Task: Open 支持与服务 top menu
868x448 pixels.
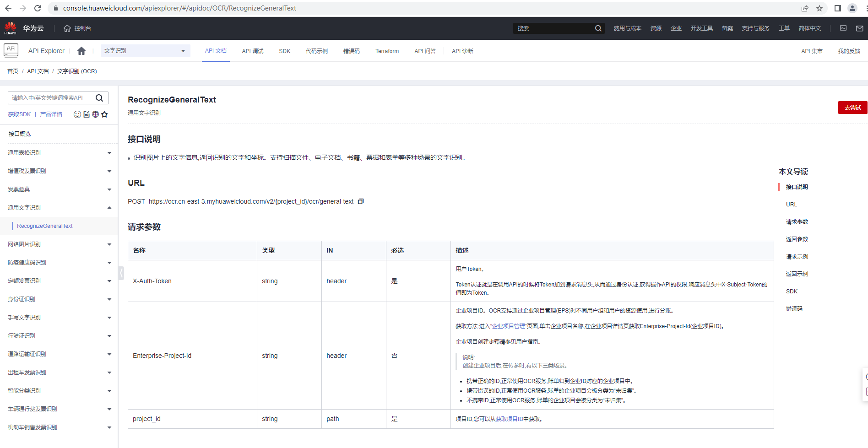Action: pyautogui.click(x=756, y=28)
